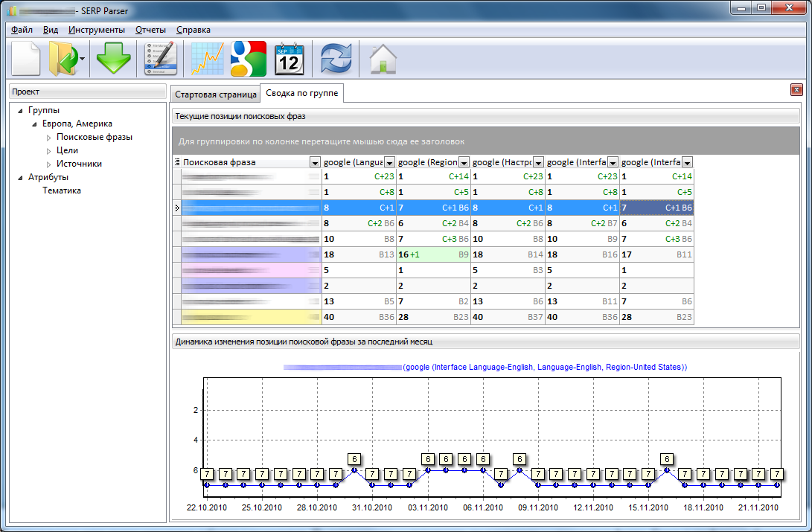
Task: Click the line chart graph icon
Action: [x=208, y=58]
